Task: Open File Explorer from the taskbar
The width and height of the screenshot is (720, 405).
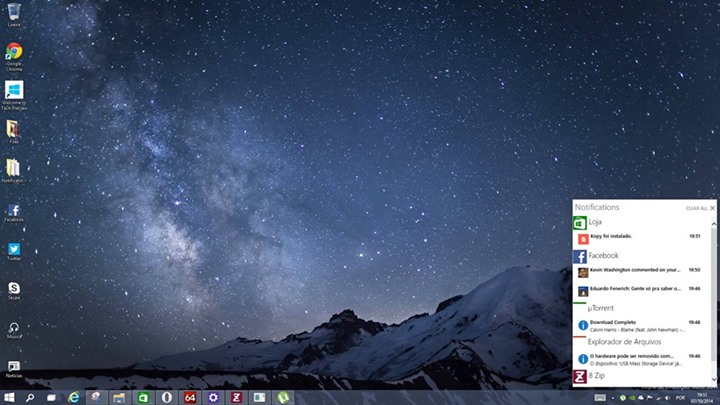Action: pos(119,397)
